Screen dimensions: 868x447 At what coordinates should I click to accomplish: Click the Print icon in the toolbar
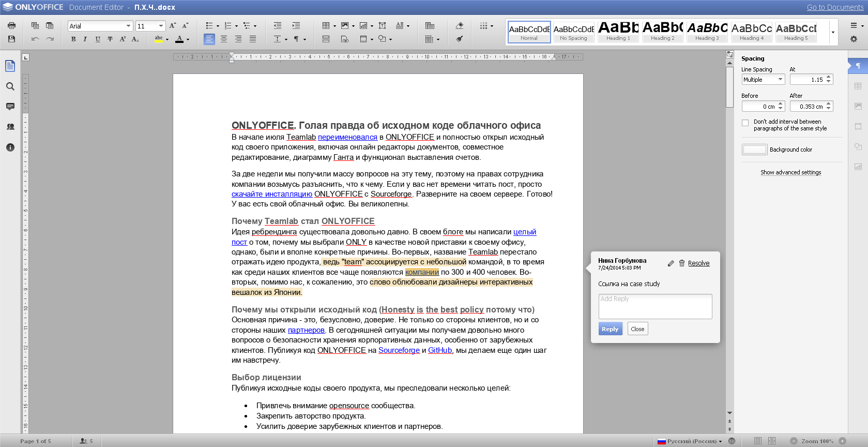click(x=11, y=25)
